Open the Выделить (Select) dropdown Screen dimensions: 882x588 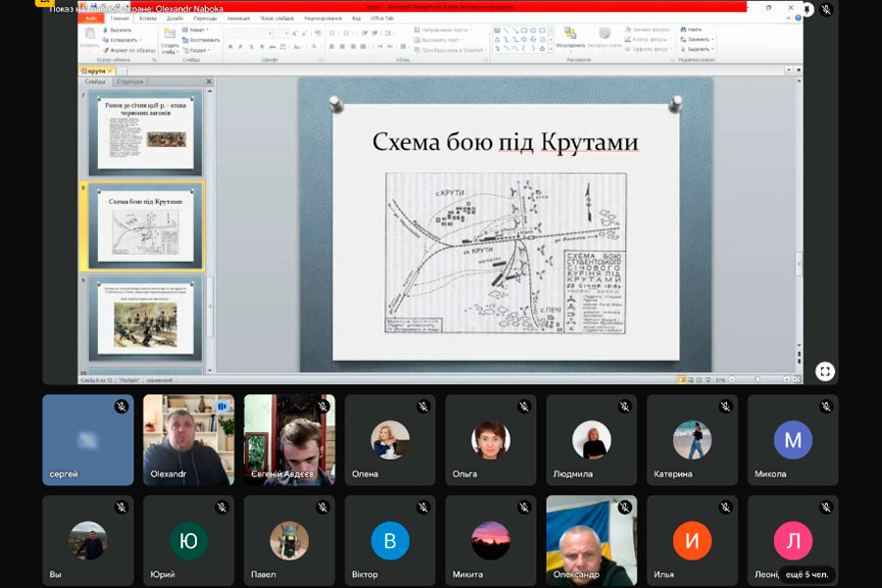(x=712, y=49)
